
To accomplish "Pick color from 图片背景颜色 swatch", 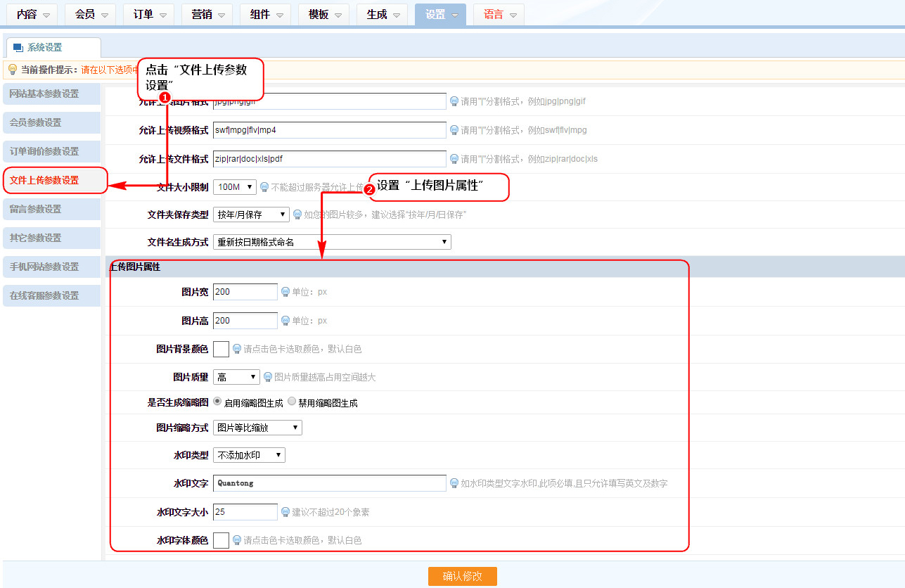I will coord(221,349).
